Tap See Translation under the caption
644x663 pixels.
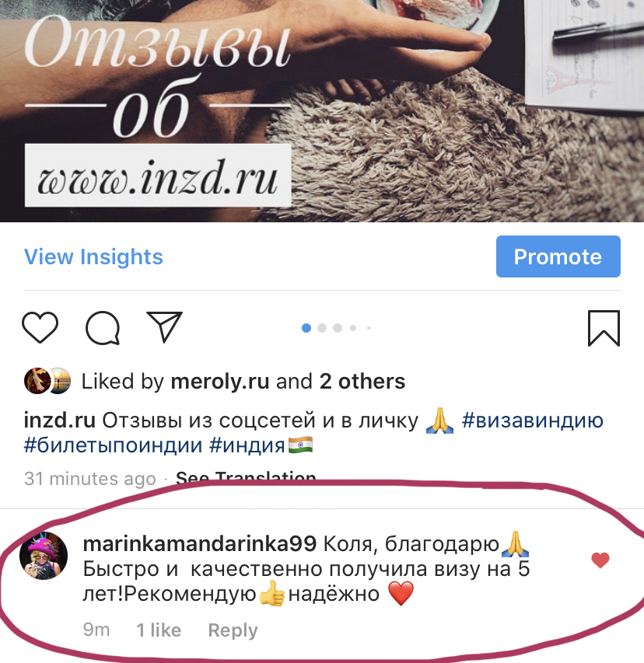(x=246, y=478)
